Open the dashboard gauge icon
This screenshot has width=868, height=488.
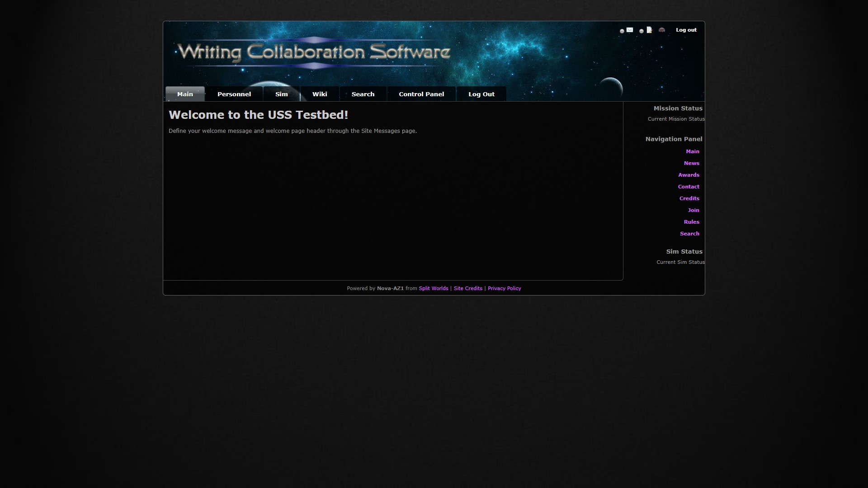(662, 30)
